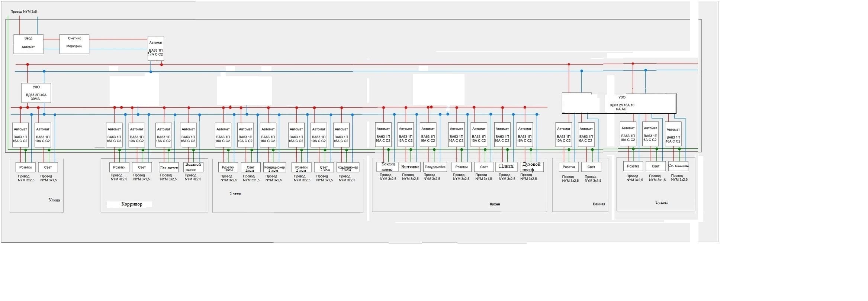Screen dimensions: 868x301
Task: Click the Розетки 1ком box
Action: pos(228,168)
